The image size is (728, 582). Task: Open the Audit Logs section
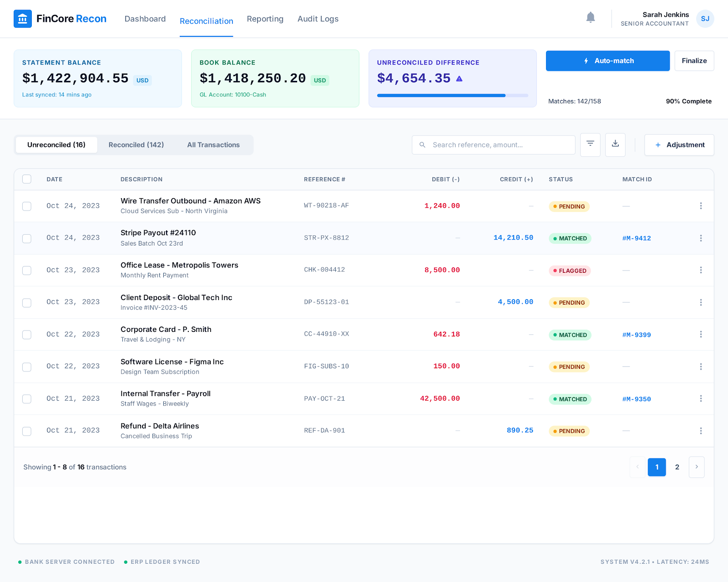(318, 19)
